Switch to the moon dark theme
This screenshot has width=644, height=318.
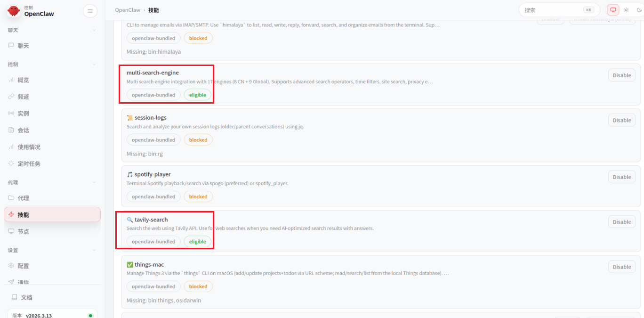(639, 10)
